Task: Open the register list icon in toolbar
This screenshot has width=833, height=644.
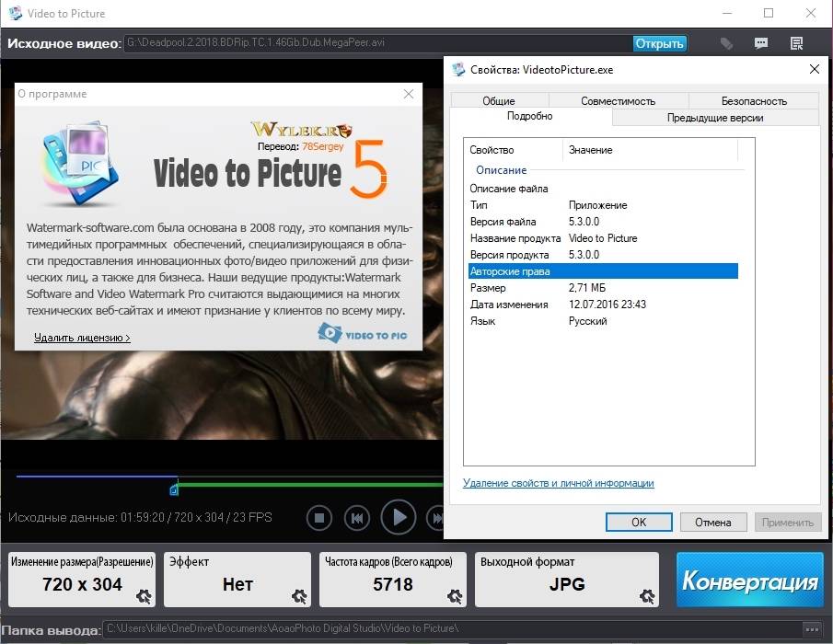Action: coord(796,43)
